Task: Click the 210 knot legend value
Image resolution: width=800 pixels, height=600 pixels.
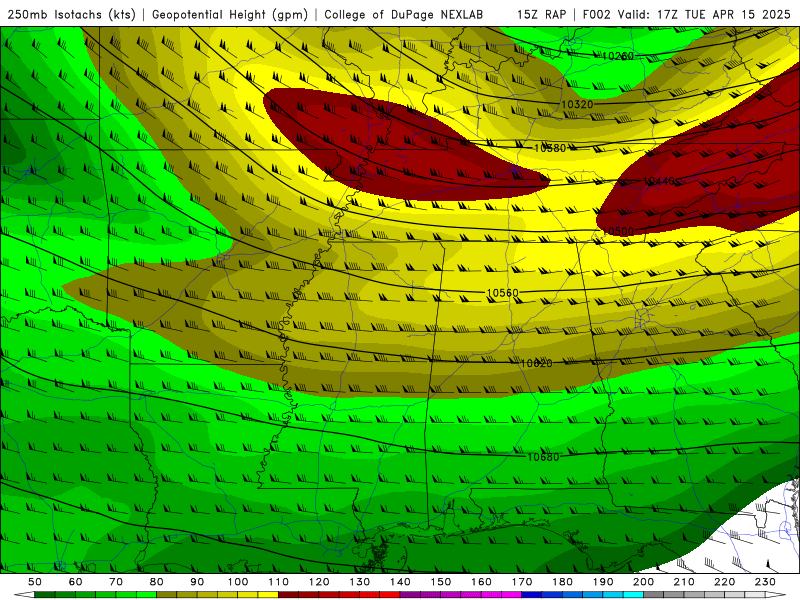Action: point(684,582)
